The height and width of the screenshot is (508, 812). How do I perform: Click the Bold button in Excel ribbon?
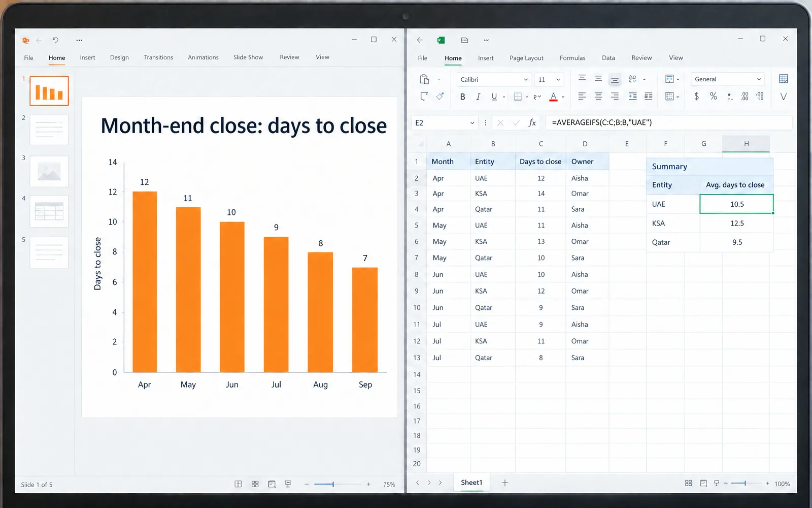[x=462, y=97]
